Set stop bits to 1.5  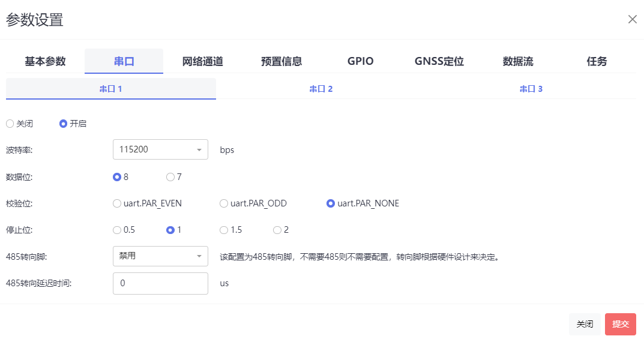pos(224,230)
